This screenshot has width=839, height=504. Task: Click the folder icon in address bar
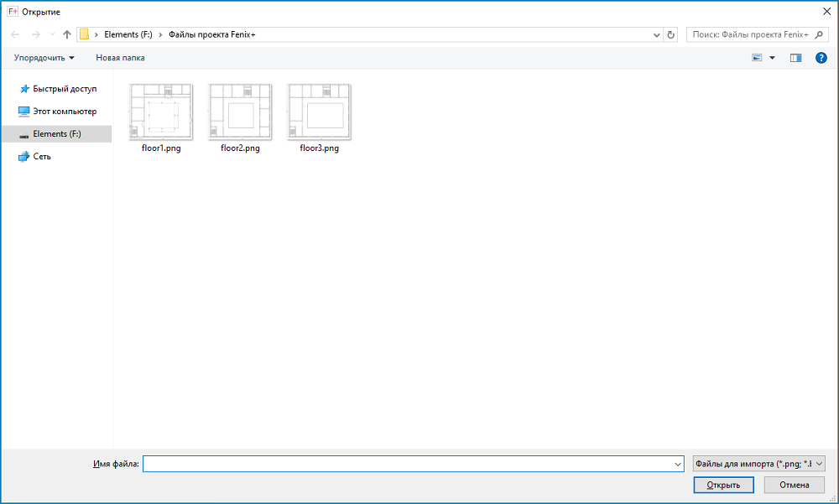(84, 34)
